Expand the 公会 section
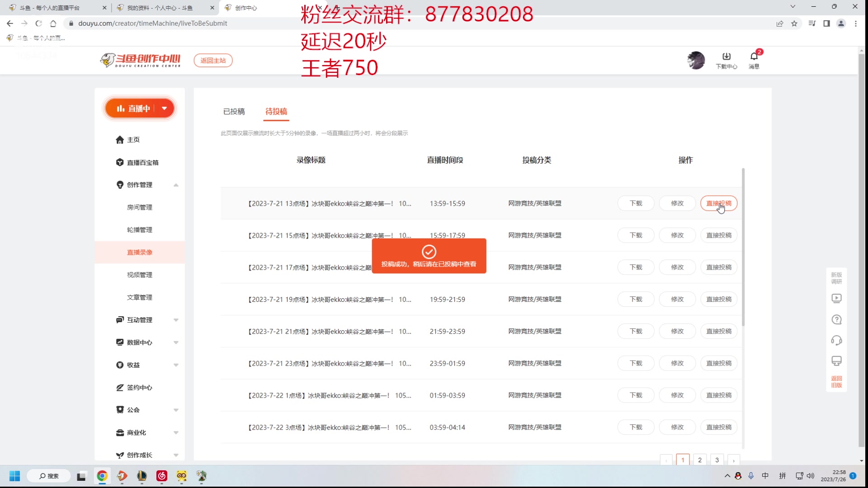 176,410
